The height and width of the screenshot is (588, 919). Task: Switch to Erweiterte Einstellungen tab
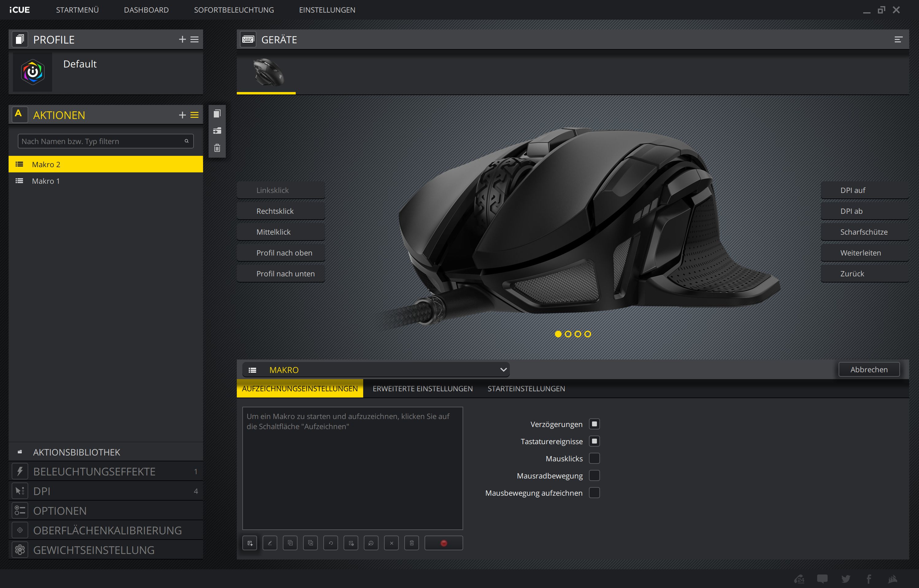click(422, 388)
